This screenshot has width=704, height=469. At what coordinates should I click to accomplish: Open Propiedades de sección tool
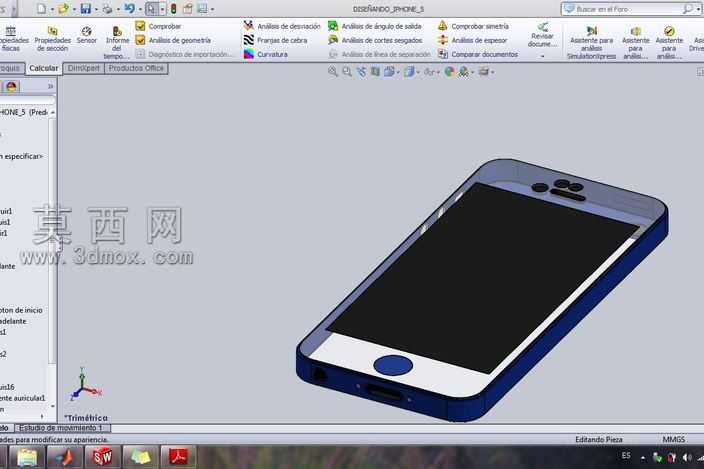53,39
